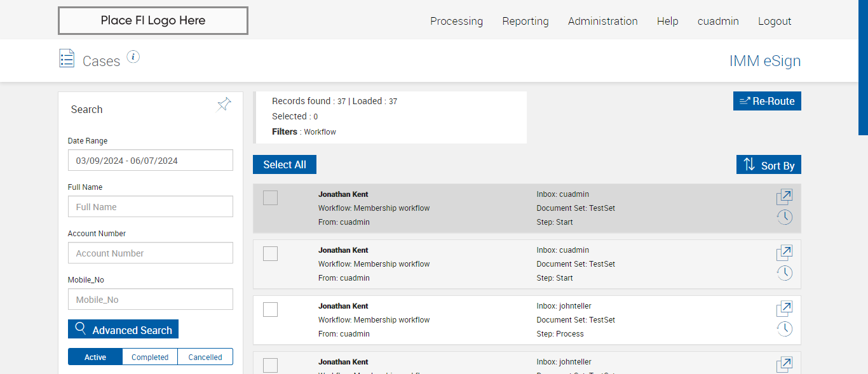The height and width of the screenshot is (374, 868).
Task: Select checkbox for johnteller Process step case
Action: coord(270,310)
